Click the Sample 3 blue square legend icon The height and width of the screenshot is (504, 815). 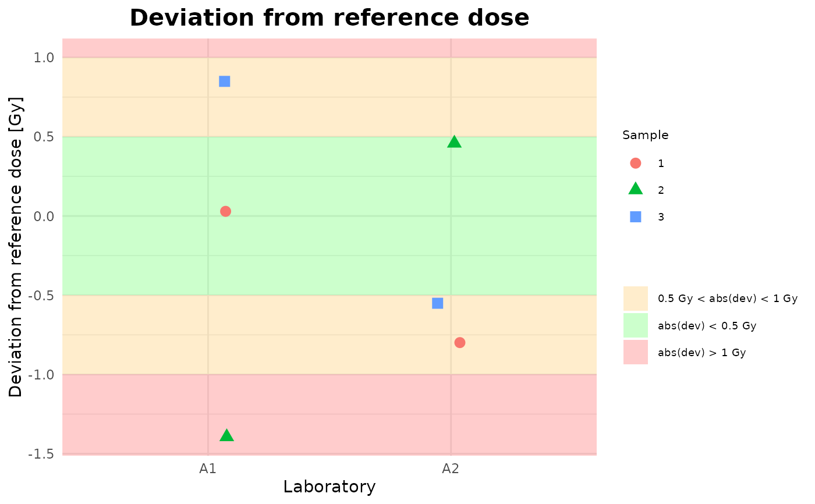(x=636, y=216)
